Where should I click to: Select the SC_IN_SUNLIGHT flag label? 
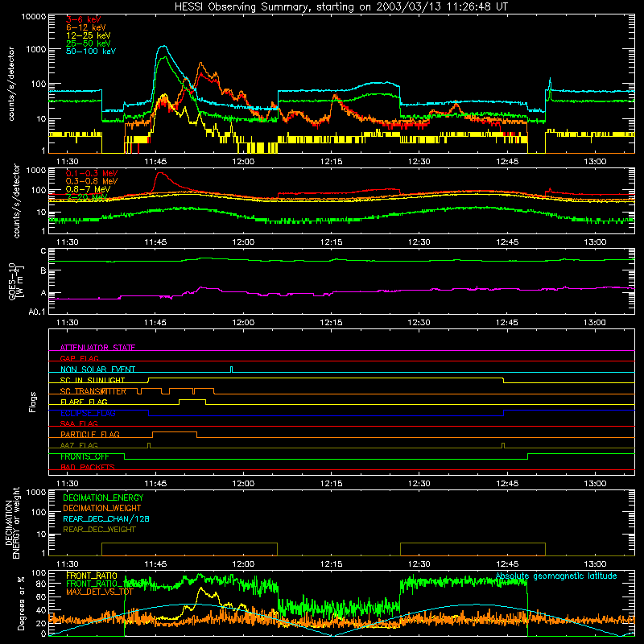[93, 380]
